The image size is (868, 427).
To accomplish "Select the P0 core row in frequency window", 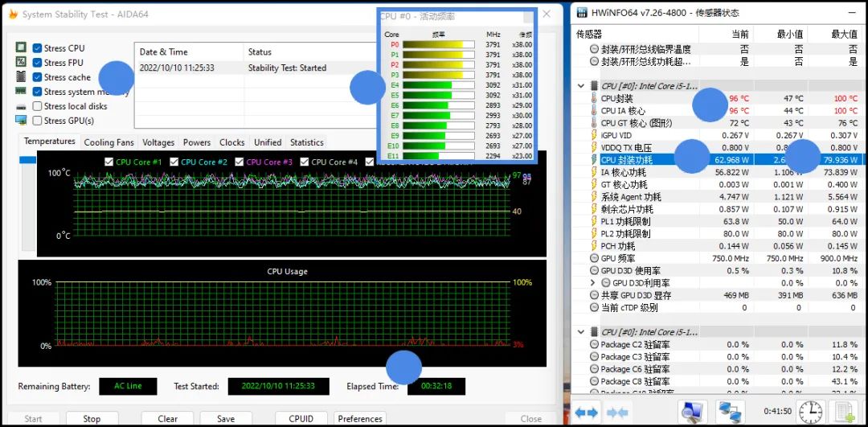I will (x=459, y=44).
